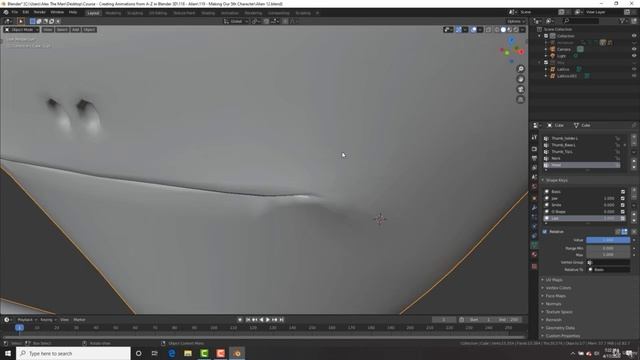Screen dimensions: 640x360
Task: Open the Modifiers wrench properties tab
Action: point(534,208)
